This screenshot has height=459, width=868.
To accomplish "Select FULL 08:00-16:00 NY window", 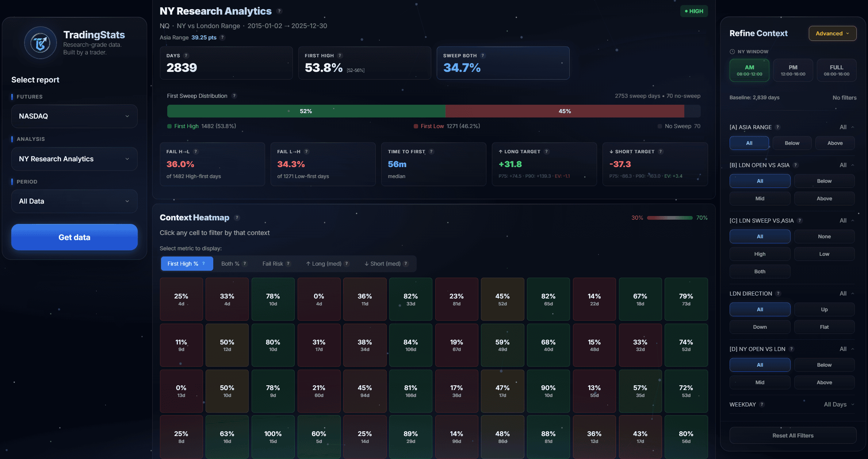I will point(836,70).
